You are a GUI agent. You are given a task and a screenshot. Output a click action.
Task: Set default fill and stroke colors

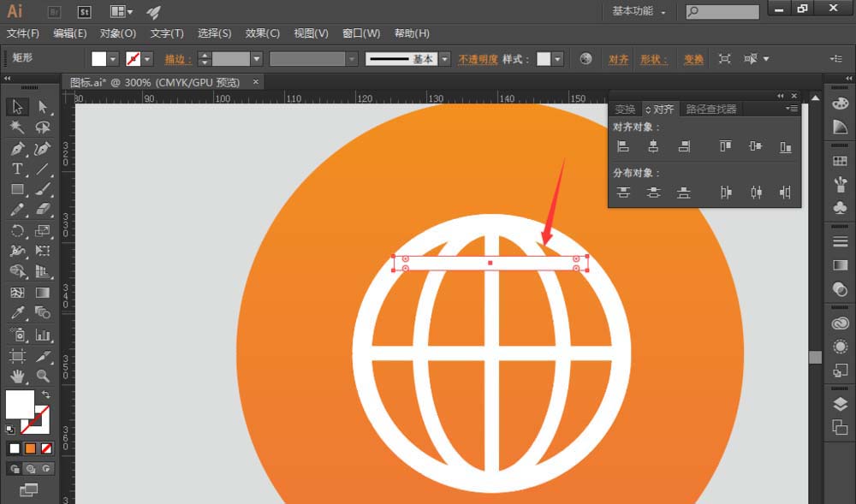8,428
